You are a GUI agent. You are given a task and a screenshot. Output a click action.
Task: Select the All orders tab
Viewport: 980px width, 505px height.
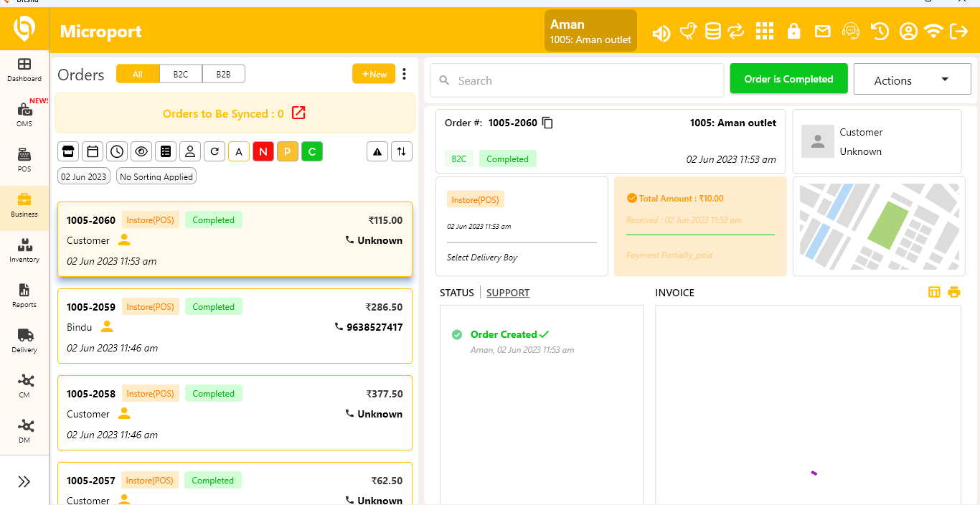(x=138, y=74)
